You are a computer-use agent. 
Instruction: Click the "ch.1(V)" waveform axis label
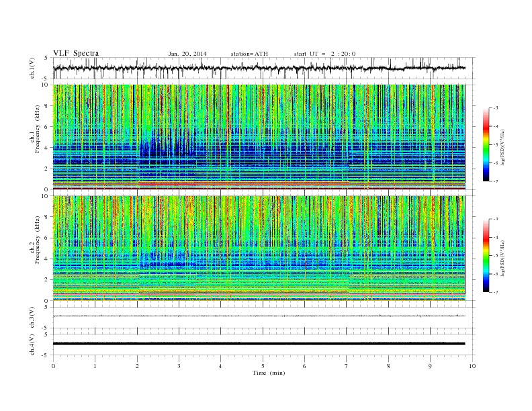(x=32, y=68)
